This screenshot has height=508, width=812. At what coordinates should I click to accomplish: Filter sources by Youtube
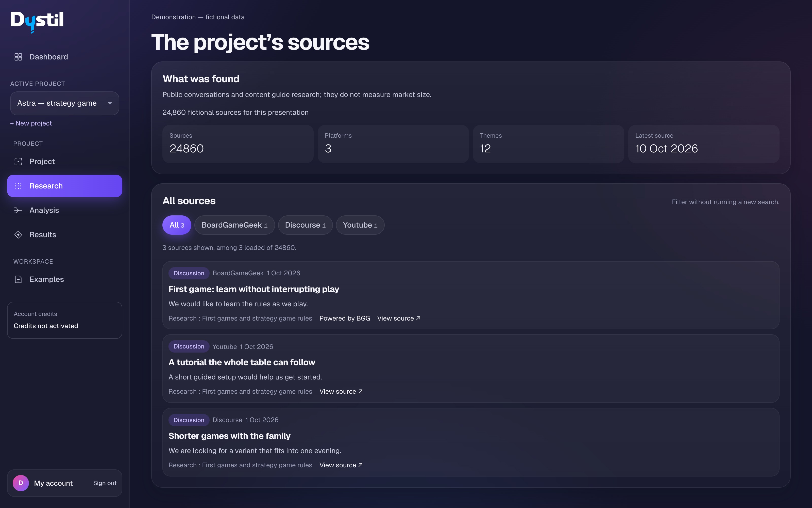(360, 225)
